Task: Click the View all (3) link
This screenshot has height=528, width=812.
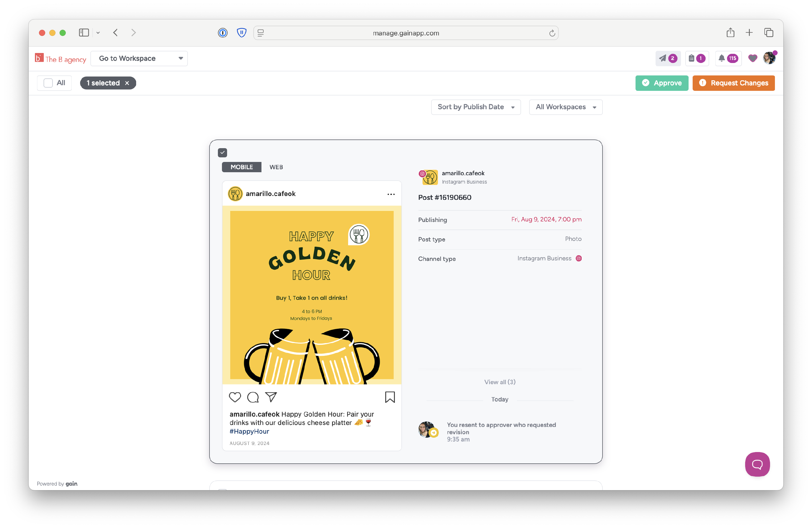Action: tap(499, 382)
